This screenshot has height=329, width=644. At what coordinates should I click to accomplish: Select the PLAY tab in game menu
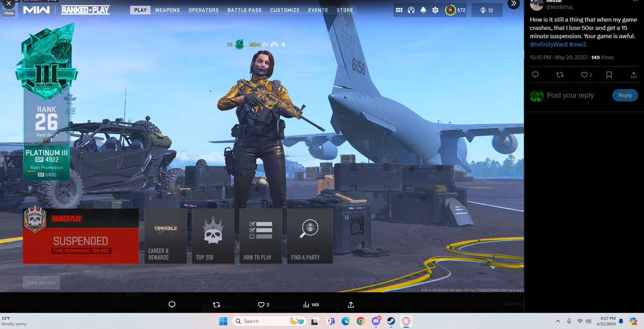click(x=140, y=10)
